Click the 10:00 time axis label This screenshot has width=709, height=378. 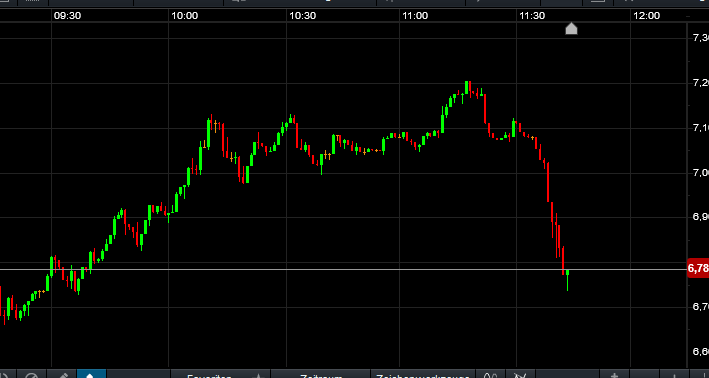(x=184, y=16)
